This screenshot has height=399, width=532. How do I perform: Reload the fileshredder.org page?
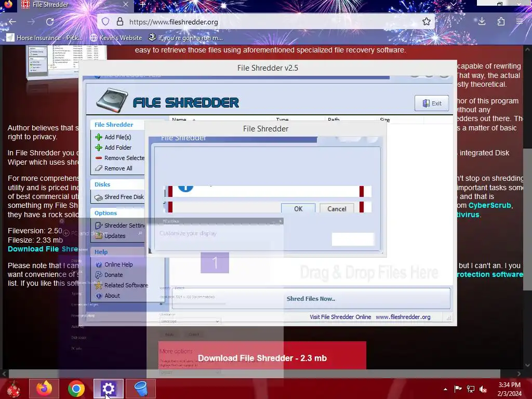pyautogui.click(x=50, y=22)
